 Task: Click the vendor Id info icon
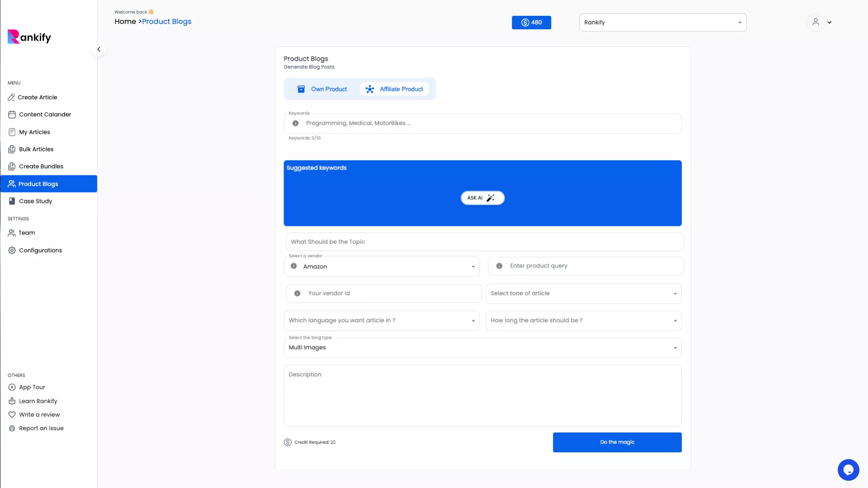click(x=297, y=293)
